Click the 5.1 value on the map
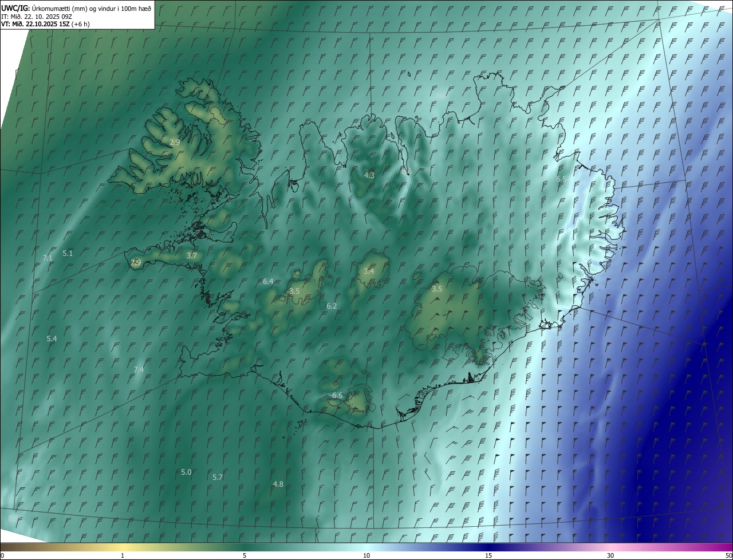The image size is (733, 560). coord(68,253)
